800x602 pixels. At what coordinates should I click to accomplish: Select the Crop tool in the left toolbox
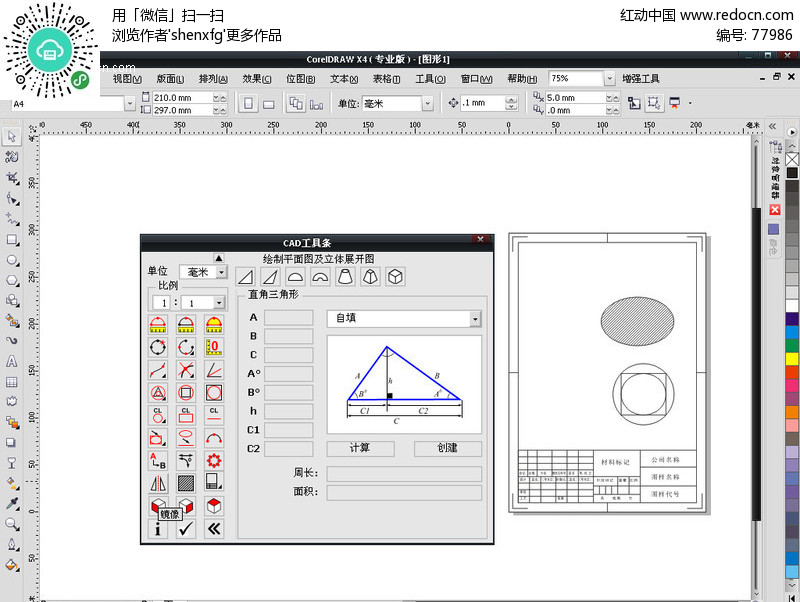pos(12,178)
